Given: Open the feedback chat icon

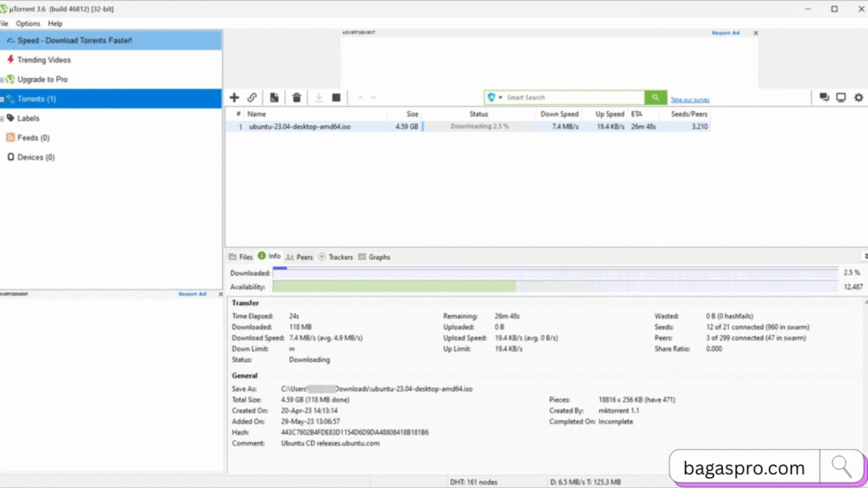Looking at the screenshot, I should pyautogui.click(x=823, y=97).
